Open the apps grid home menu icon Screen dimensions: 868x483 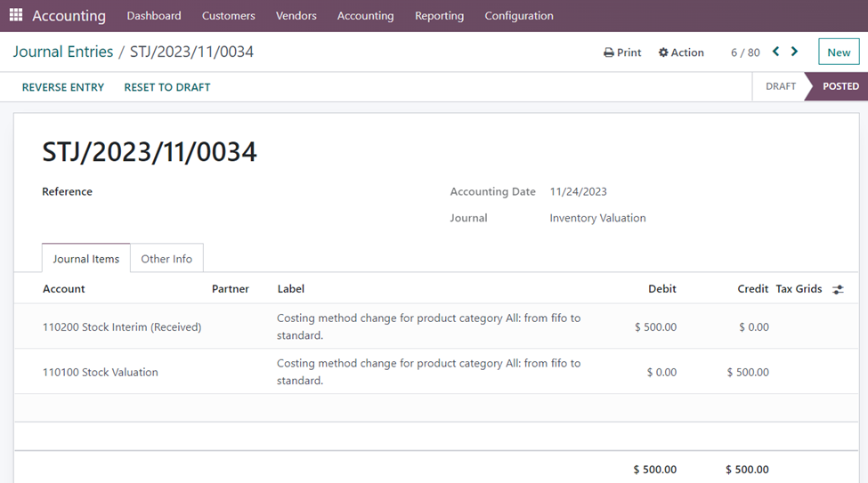click(x=16, y=15)
